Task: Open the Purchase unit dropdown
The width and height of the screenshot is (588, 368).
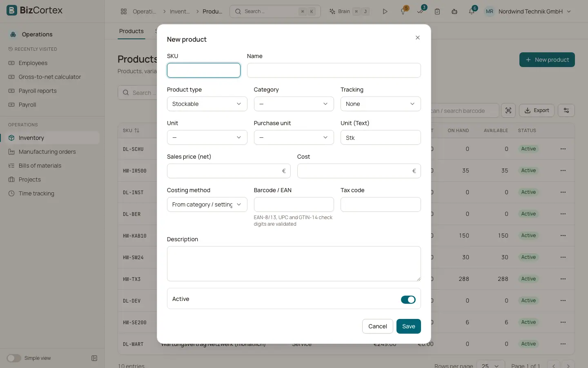Action: tap(294, 137)
